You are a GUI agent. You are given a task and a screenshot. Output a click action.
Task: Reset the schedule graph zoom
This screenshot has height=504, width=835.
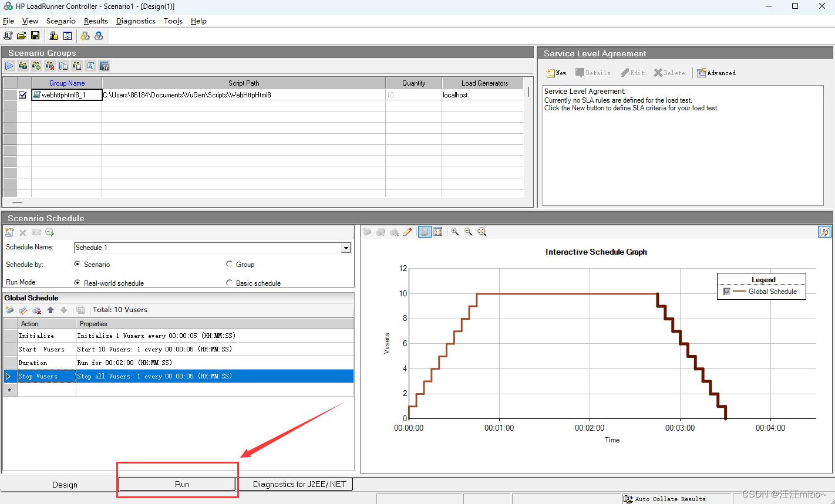pyautogui.click(x=482, y=232)
